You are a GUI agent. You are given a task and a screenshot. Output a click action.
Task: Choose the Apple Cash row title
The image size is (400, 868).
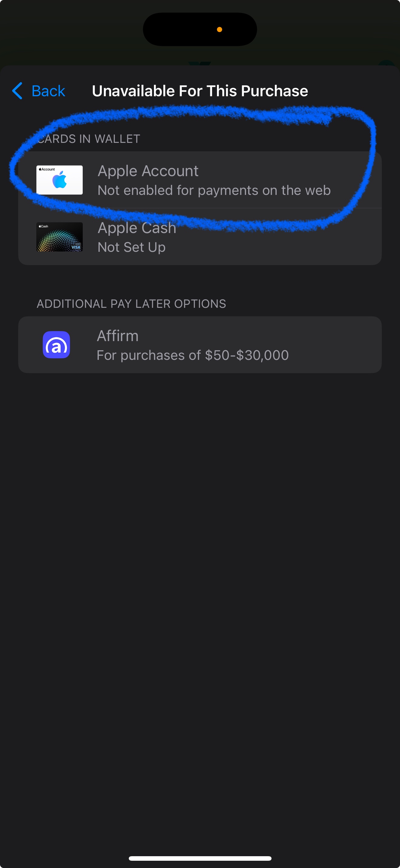pos(137,228)
